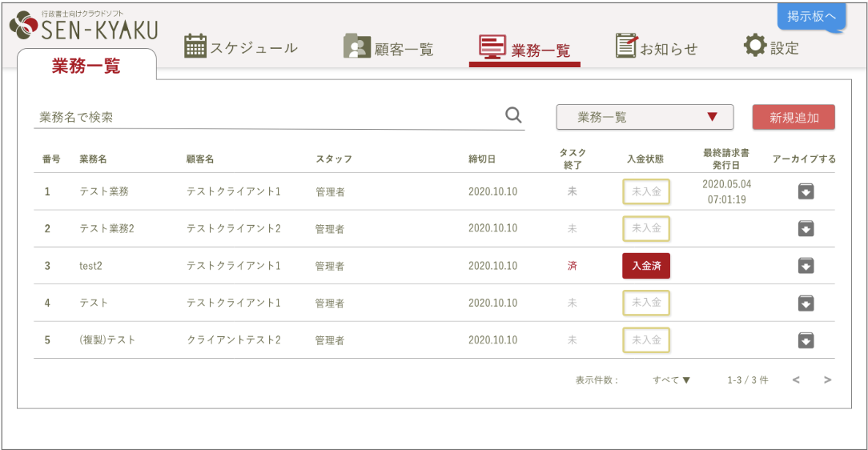This screenshot has height=450, width=868.
Task: Open the 設定 gear settings
Action: click(x=771, y=46)
